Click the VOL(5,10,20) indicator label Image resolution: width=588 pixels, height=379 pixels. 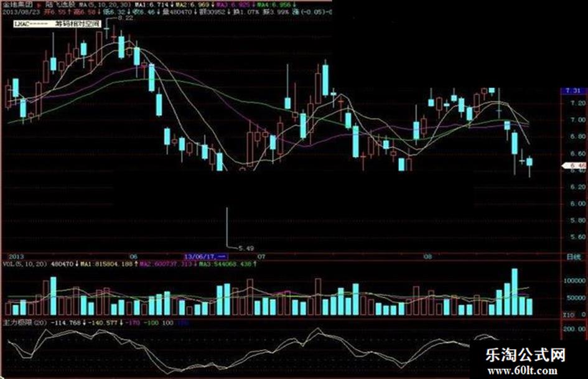(25, 264)
